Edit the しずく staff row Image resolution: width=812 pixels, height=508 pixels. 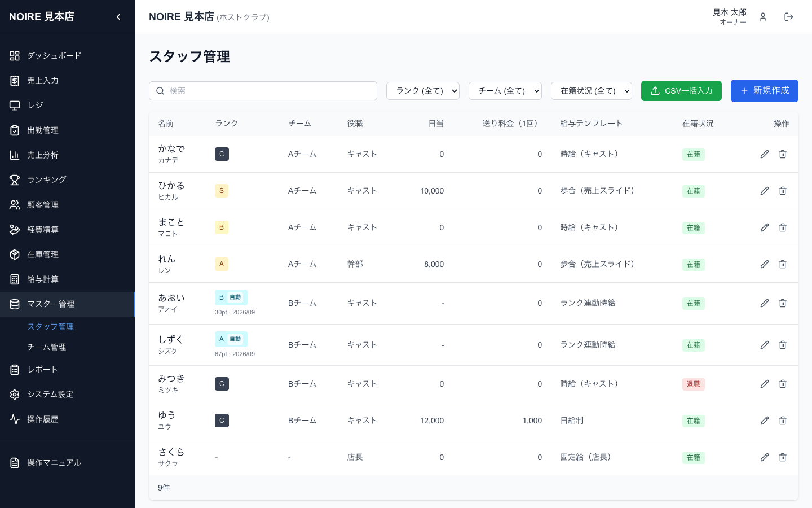pos(765,345)
